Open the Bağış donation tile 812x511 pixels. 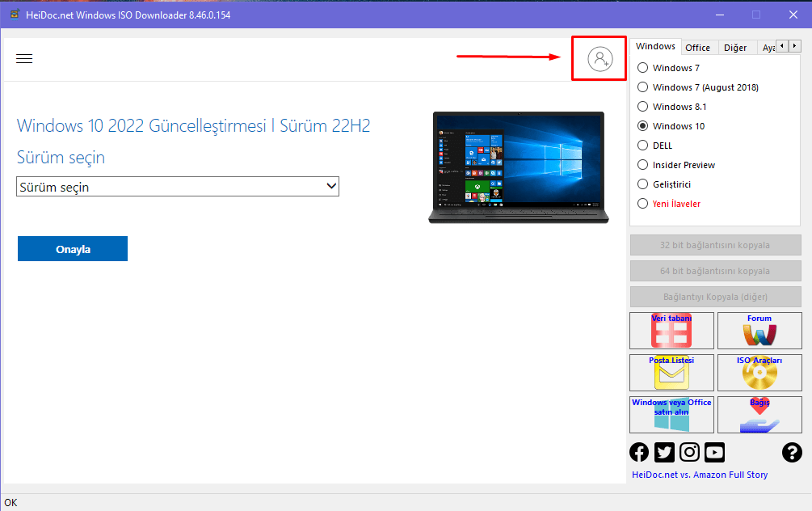(x=759, y=415)
